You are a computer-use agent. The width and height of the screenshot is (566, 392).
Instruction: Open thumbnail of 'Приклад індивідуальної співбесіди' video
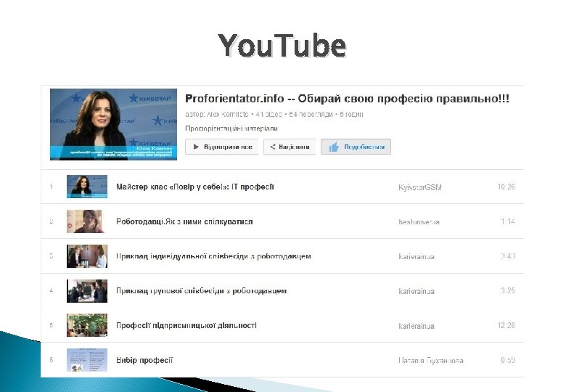click(87, 256)
